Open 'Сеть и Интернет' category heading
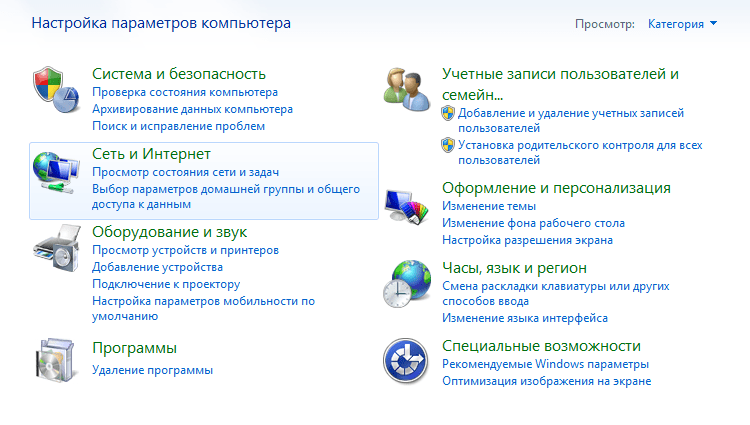The width and height of the screenshot is (750, 425). [151, 154]
